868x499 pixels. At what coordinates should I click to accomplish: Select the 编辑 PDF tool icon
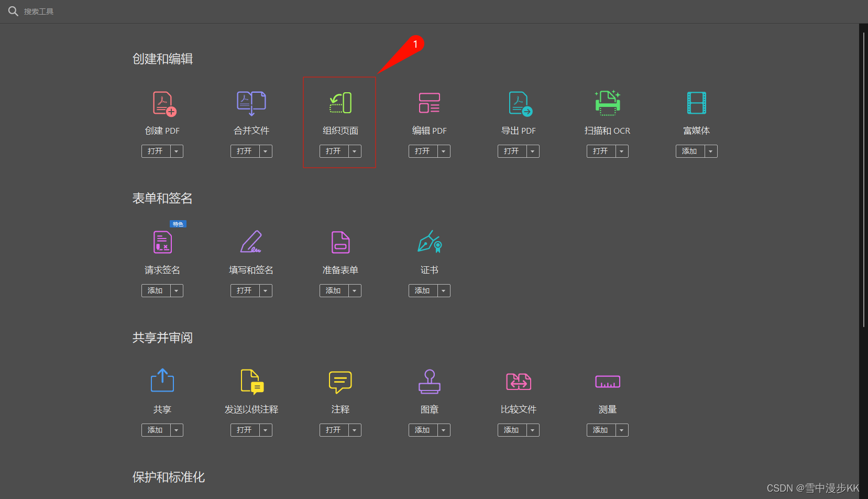[430, 103]
